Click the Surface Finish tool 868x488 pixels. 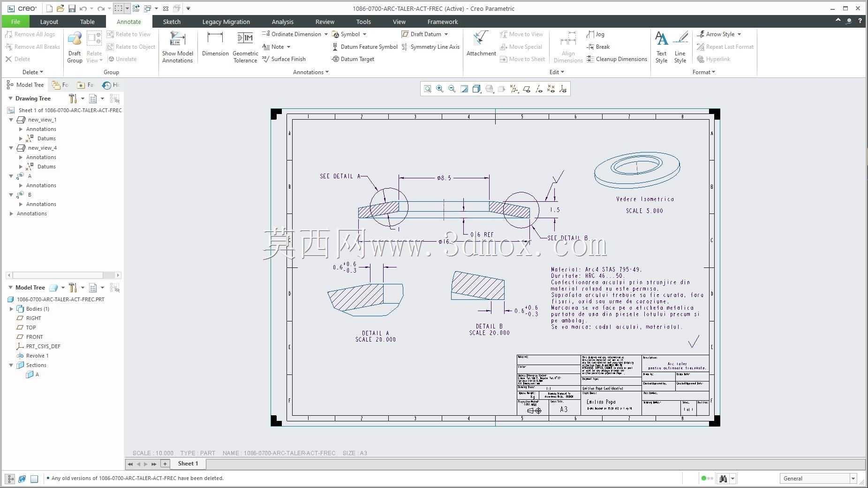(284, 59)
